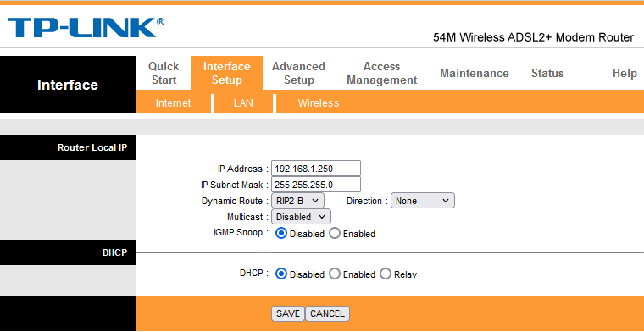
Task: Set DHCP to Enabled
Action: click(335, 274)
